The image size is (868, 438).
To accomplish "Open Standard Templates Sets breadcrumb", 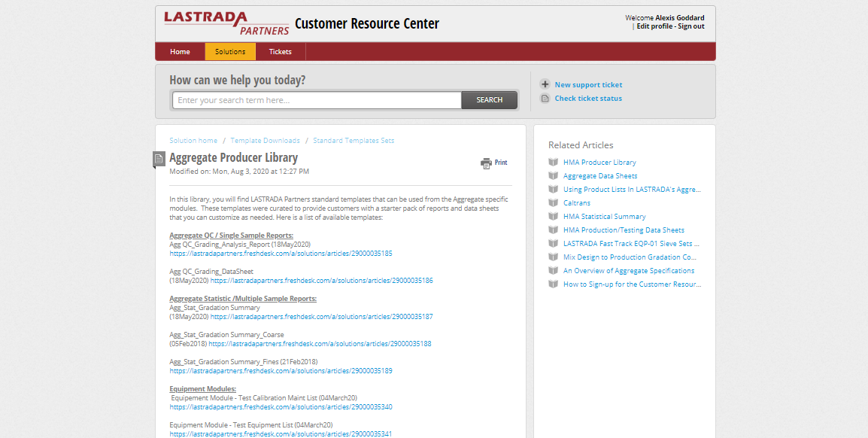I will pos(354,141).
